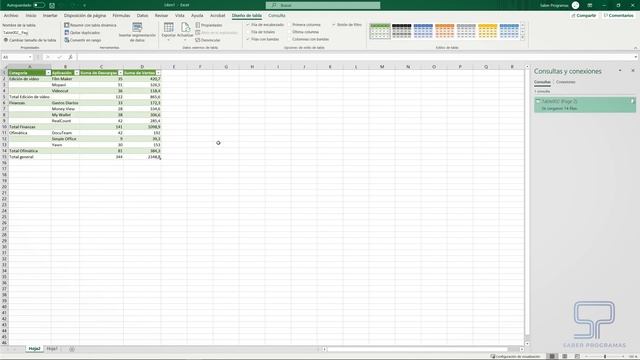Open the Datos tab
The image size is (640, 360).
tap(142, 16)
